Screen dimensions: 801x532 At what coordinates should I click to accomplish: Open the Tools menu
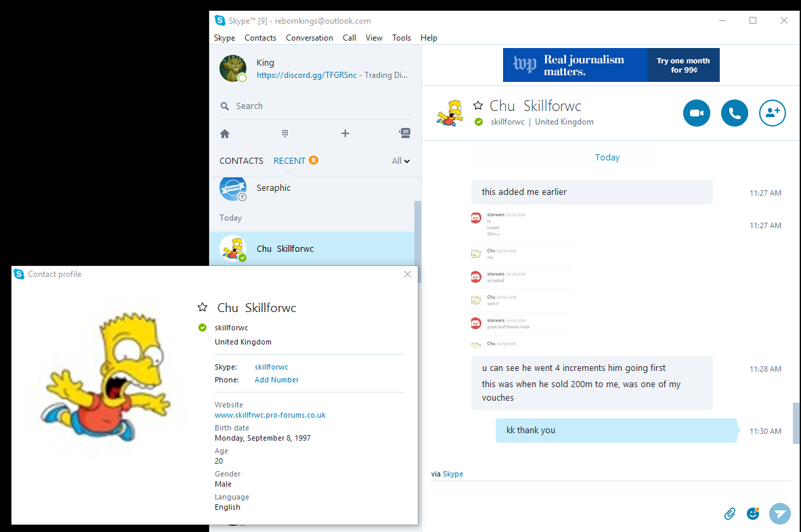(402, 38)
